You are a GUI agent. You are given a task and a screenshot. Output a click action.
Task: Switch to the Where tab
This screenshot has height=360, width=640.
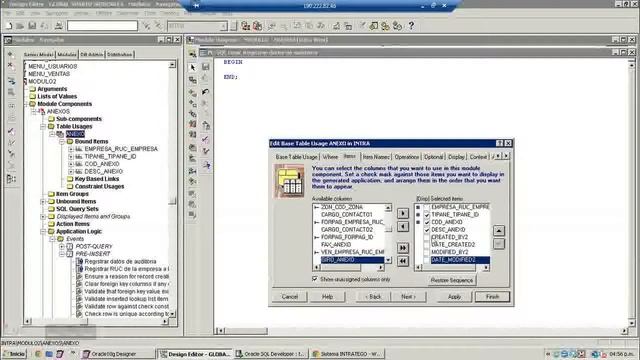tap(330, 157)
